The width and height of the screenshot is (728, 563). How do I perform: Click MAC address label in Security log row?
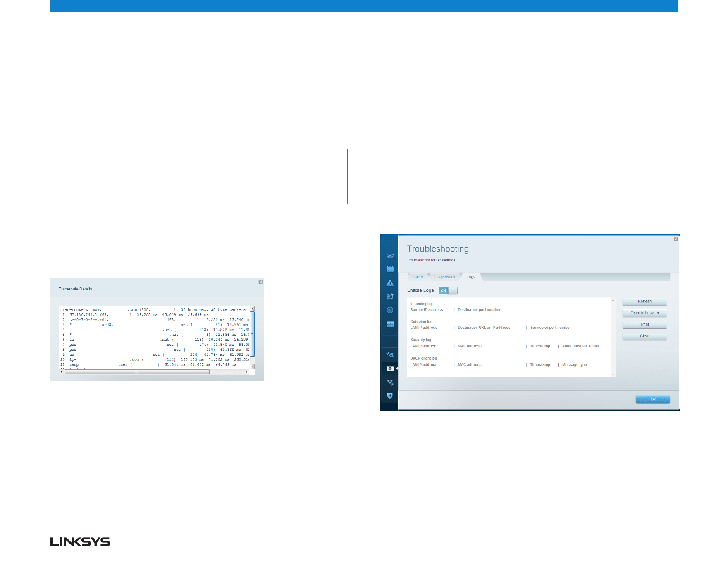(x=470, y=346)
